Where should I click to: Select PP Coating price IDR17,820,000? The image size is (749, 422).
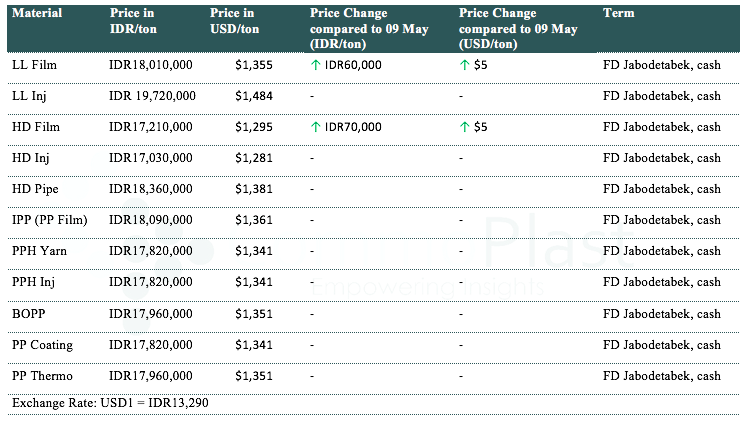(x=152, y=345)
